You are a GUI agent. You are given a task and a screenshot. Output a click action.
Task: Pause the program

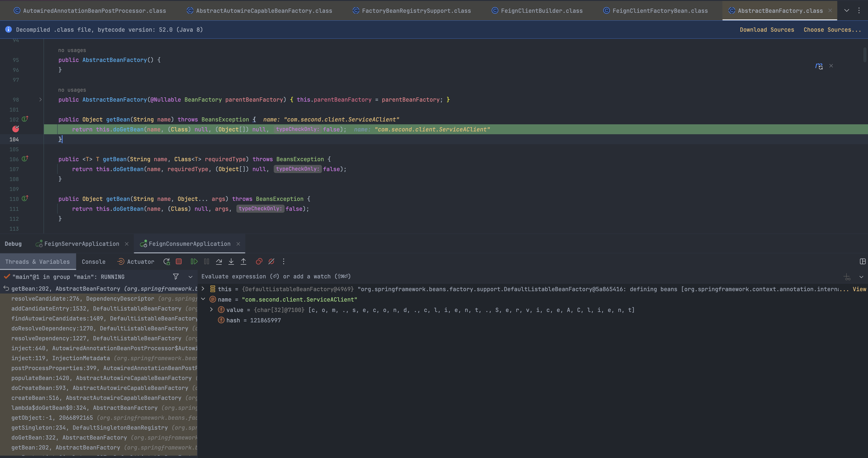(207, 262)
